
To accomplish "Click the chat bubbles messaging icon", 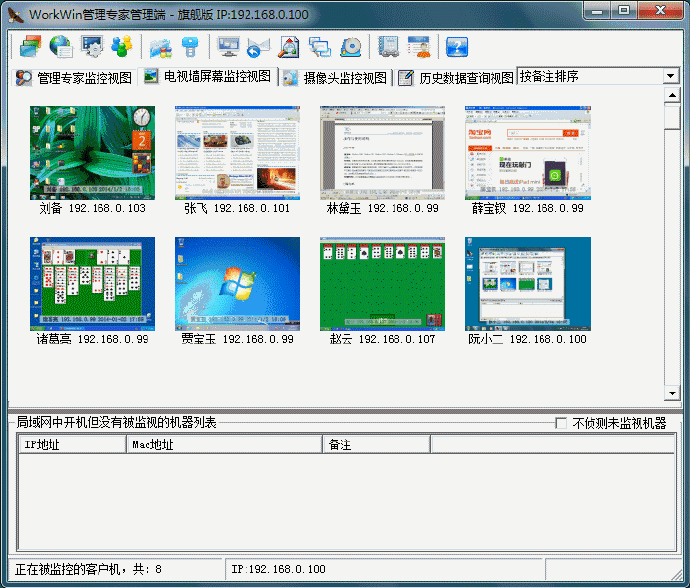I will point(320,46).
